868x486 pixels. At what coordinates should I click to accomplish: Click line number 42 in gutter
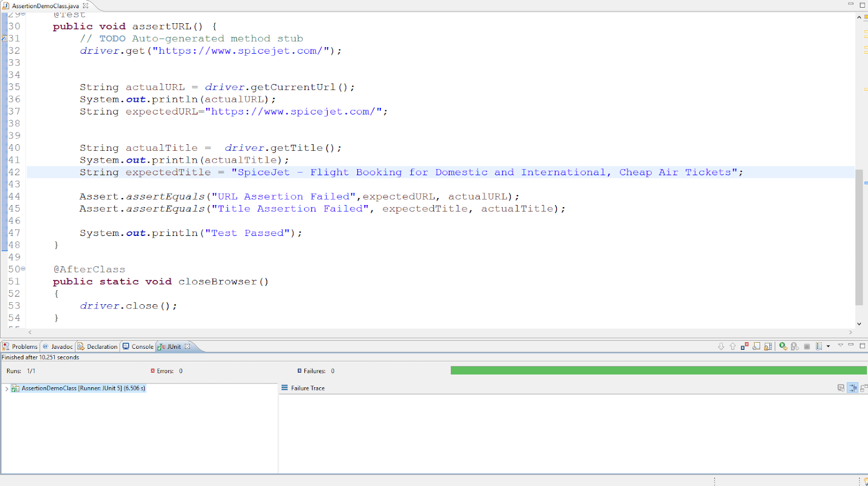point(14,172)
